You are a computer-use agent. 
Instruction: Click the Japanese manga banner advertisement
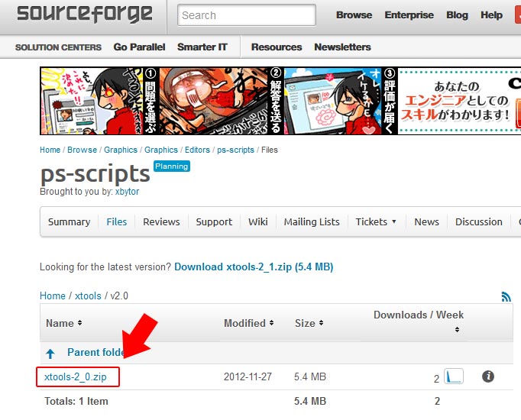pyautogui.click(x=280, y=101)
